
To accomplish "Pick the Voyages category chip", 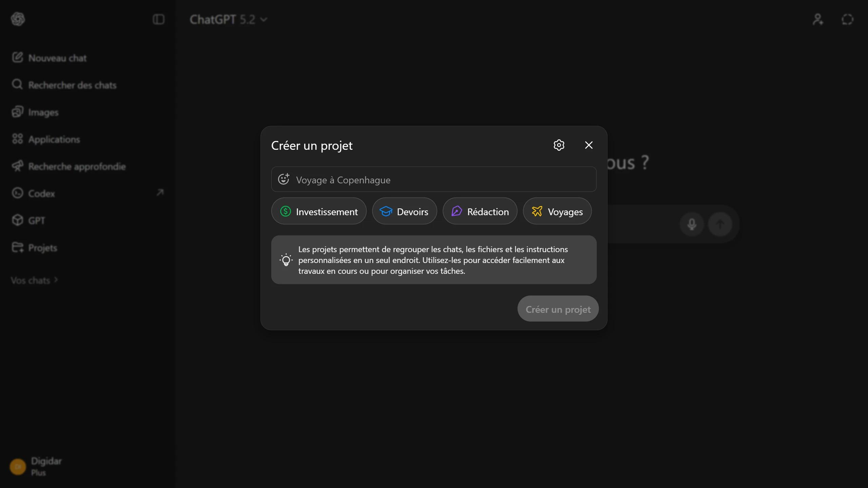I will tap(557, 211).
